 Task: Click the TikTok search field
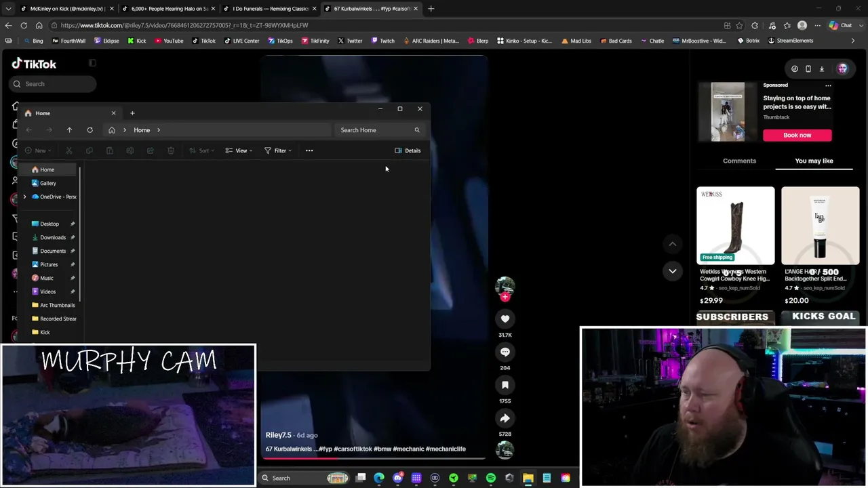point(54,84)
